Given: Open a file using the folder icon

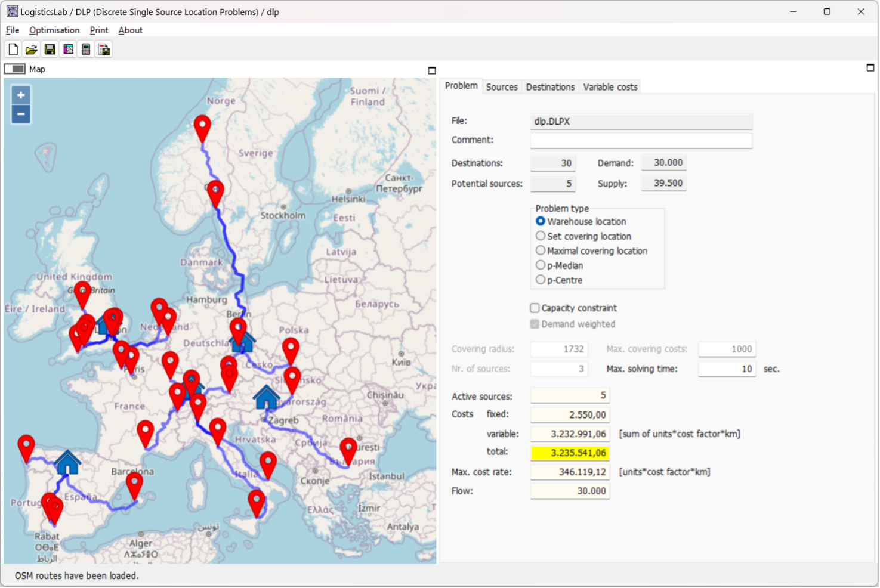Looking at the screenshot, I should [31, 49].
